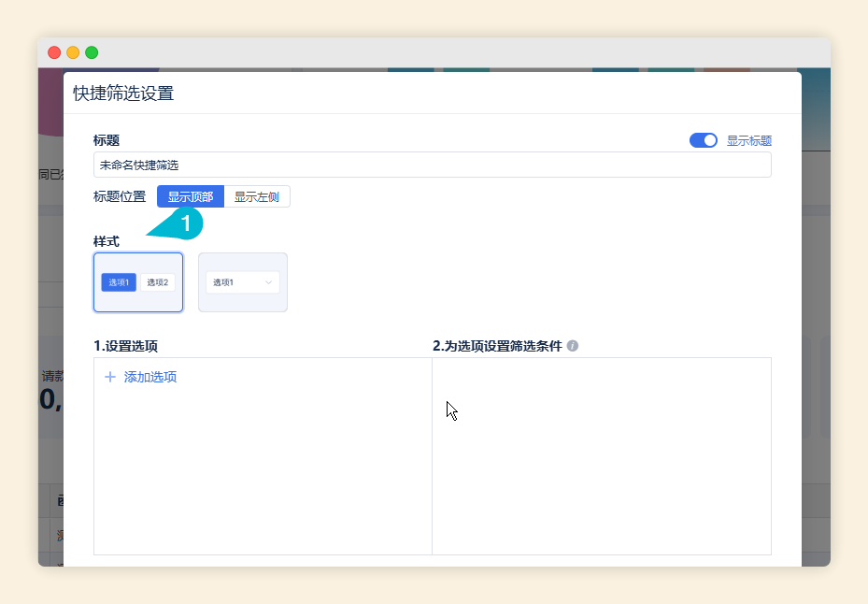
Task: Disable the 显示标题 toggle switch
Action: [x=703, y=139]
